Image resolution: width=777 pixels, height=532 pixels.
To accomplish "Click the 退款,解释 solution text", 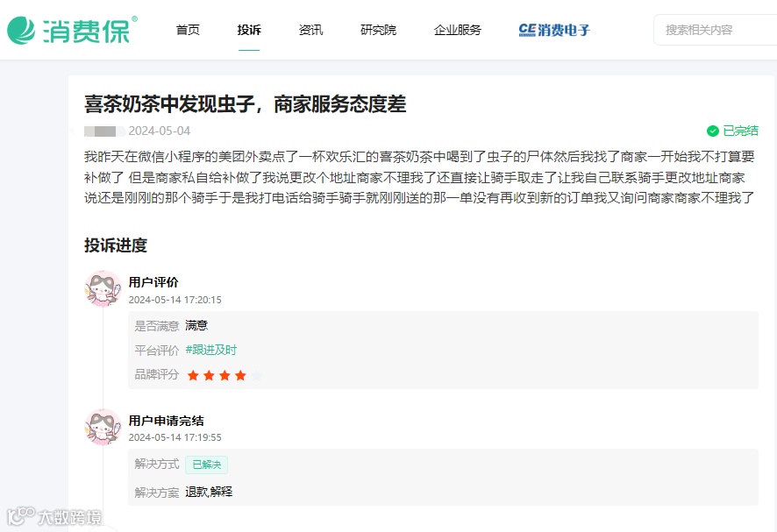I will 209,492.
